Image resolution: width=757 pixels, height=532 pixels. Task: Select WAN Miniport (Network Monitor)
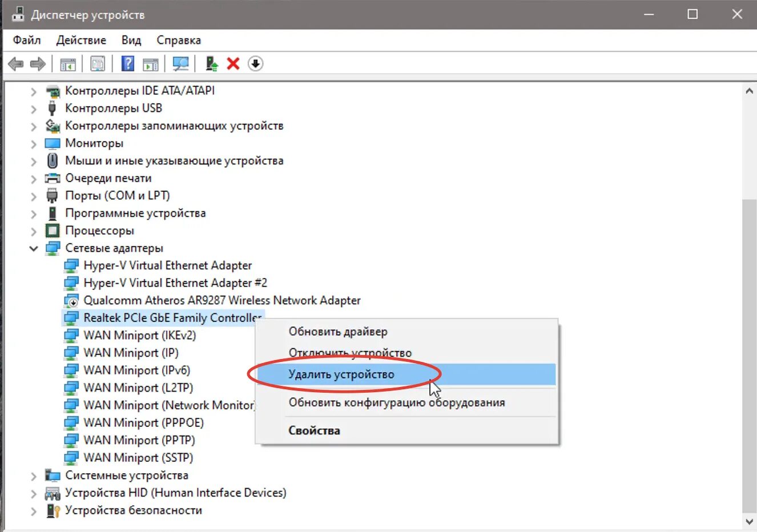(169, 405)
